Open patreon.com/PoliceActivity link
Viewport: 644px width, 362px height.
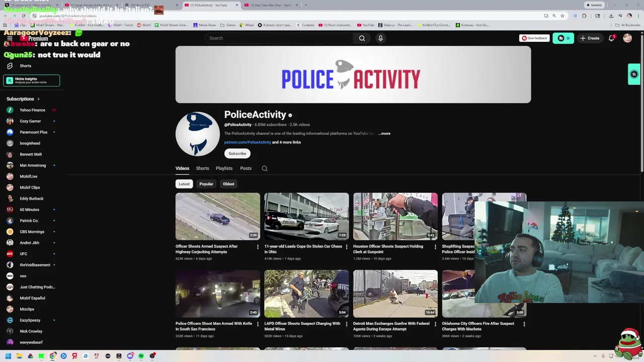pyautogui.click(x=248, y=142)
